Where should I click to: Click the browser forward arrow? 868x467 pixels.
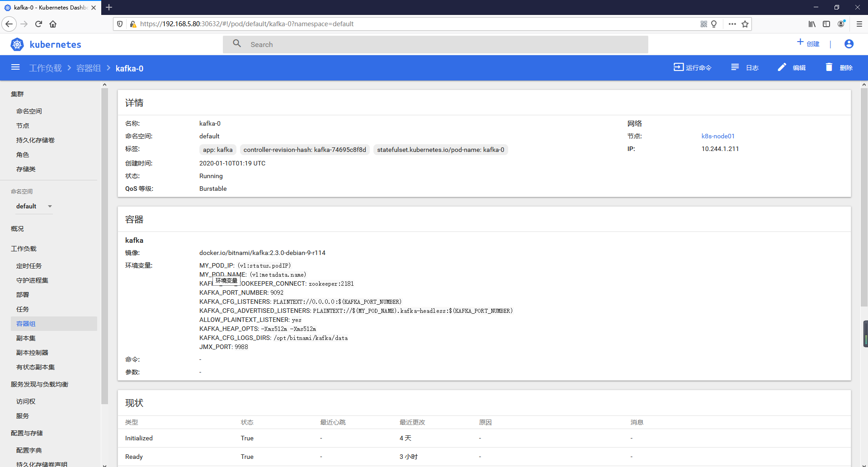point(24,24)
